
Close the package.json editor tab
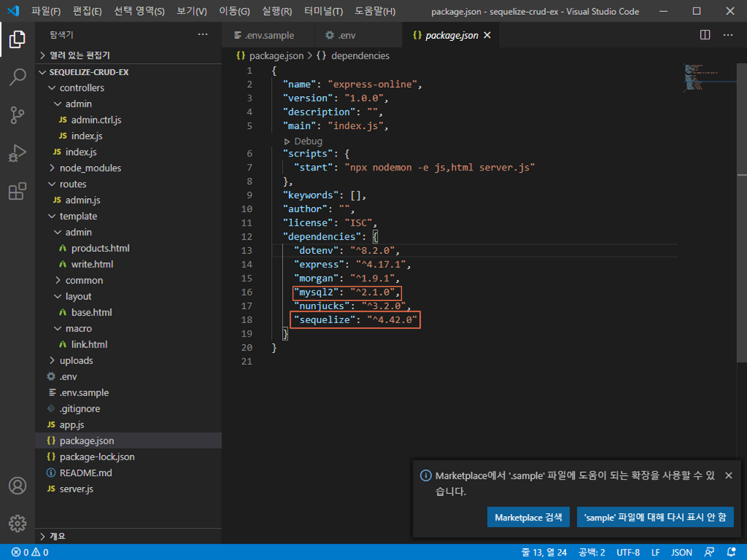[x=487, y=35]
